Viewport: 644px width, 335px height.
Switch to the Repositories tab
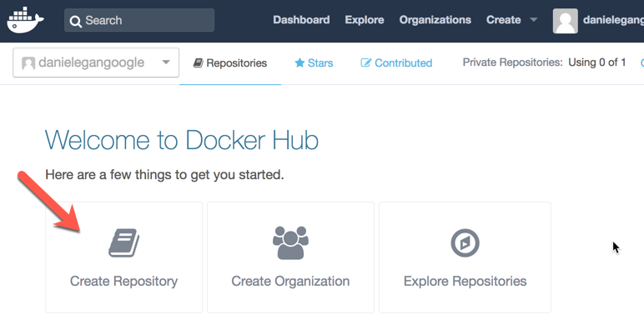[x=230, y=63]
